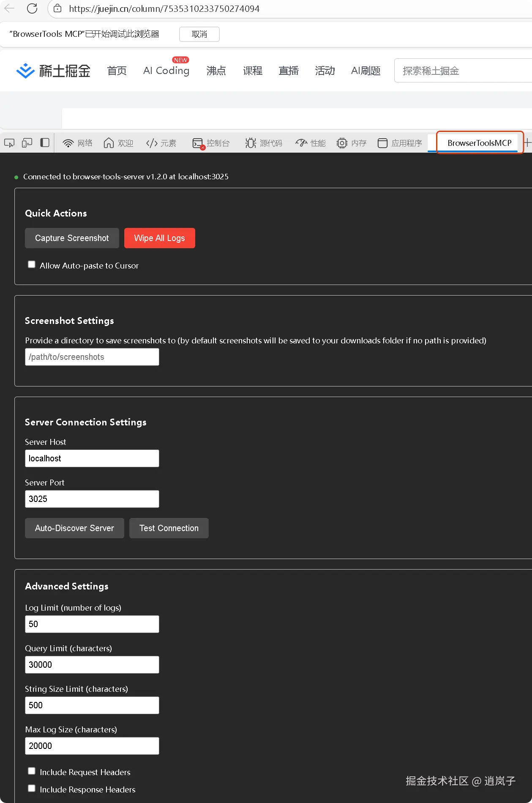The width and height of the screenshot is (532, 803).
Task: Open the AI Coding navigation item
Action: point(166,71)
